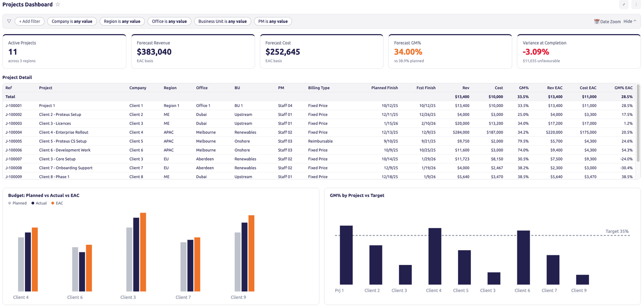
Task: Add a new filter
Action: tap(29, 21)
